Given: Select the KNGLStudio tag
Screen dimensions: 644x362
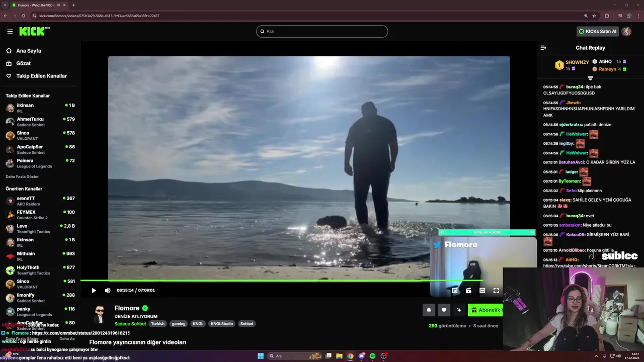Looking at the screenshot, I should click(222, 324).
